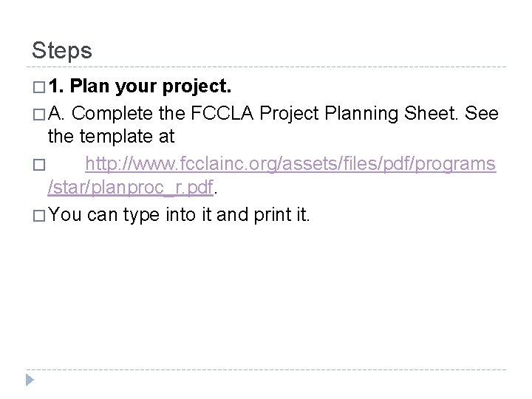Click the period after planproc_r.pdf
Screen dimensions: 532x399
click(216, 193)
